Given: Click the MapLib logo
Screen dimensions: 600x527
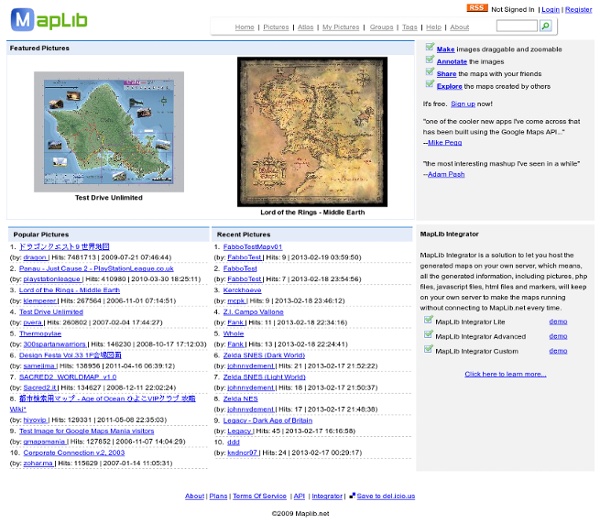Looking at the screenshot, I should click(49, 20).
